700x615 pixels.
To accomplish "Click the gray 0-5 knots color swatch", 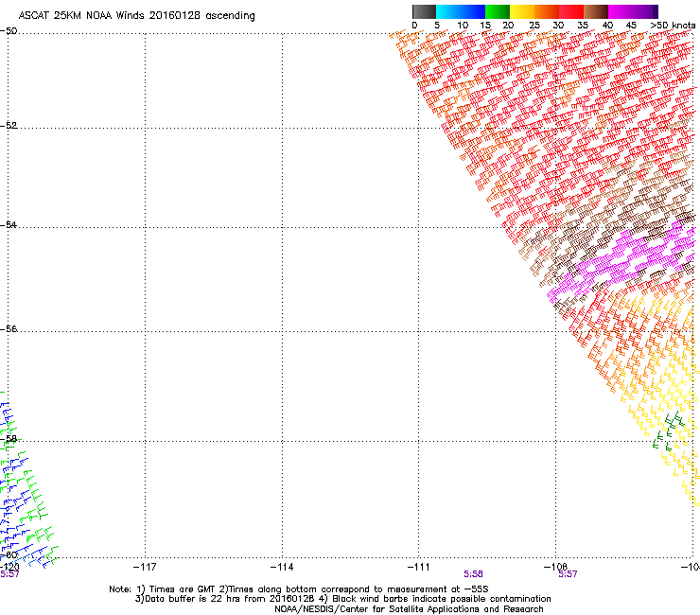I will tap(424, 11).
